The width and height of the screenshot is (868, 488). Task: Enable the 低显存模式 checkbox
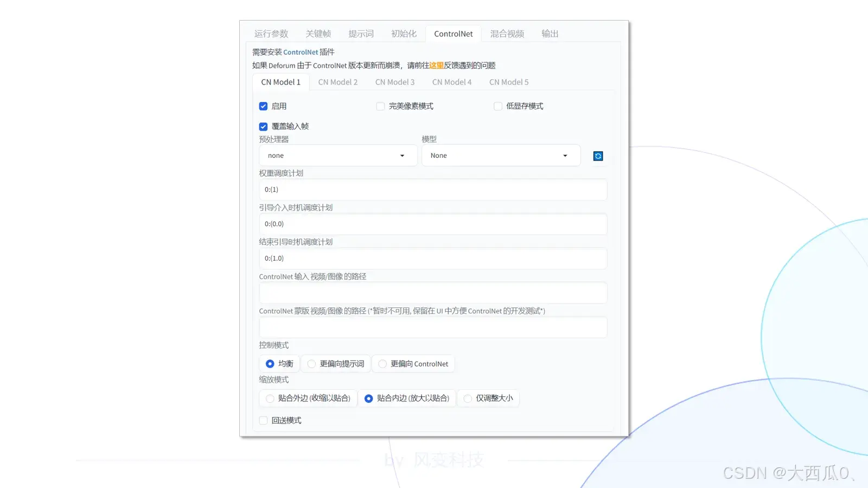(497, 106)
